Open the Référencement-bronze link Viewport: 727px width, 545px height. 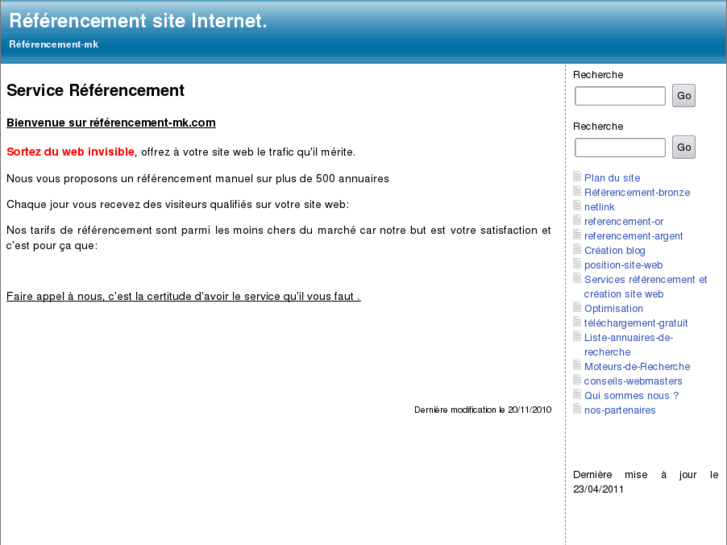[637, 192]
